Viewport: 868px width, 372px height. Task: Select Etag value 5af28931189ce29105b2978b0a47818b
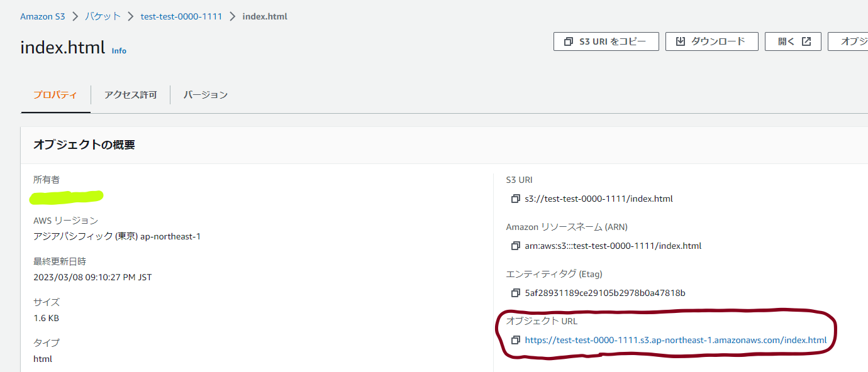click(x=605, y=293)
